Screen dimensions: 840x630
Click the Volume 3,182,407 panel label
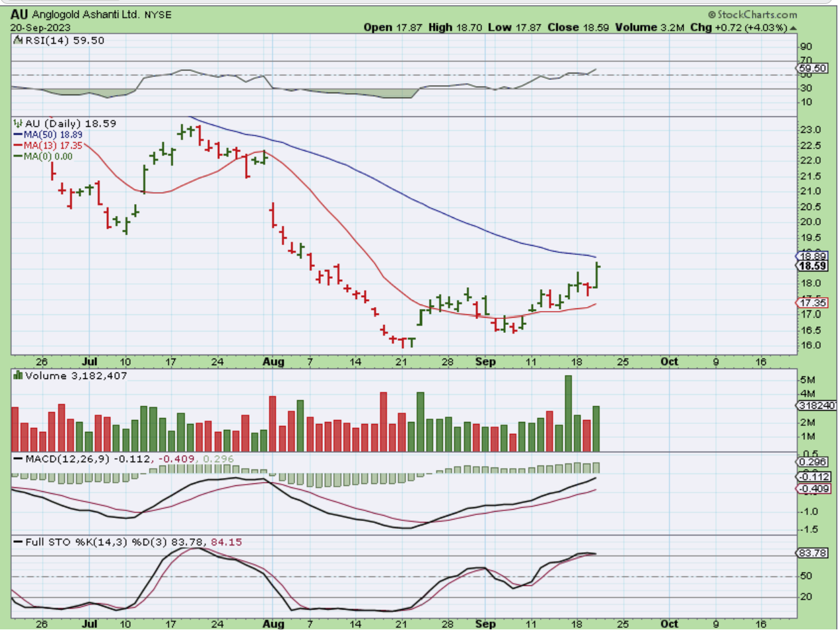76,376
